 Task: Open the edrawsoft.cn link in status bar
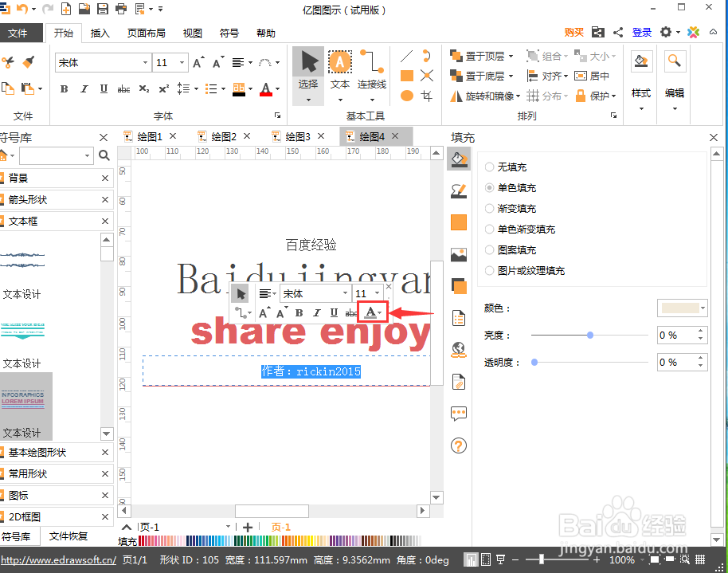pyautogui.click(x=58, y=560)
